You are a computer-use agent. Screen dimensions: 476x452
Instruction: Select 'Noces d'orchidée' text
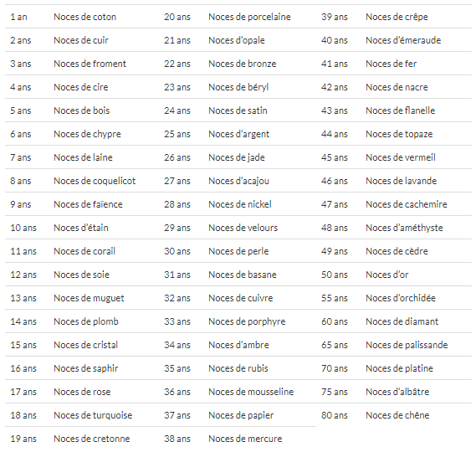401,298
